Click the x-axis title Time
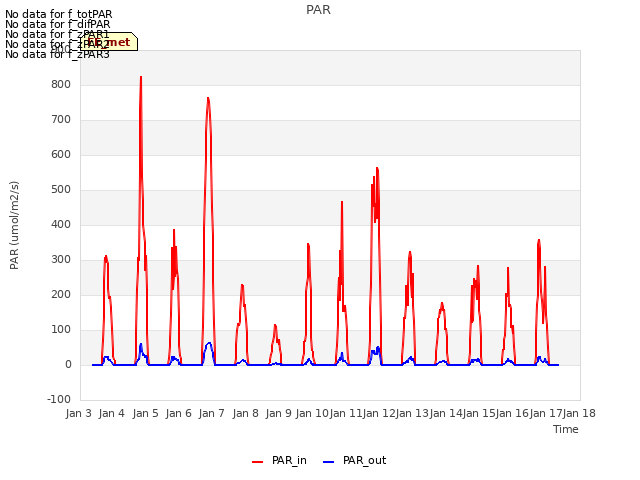640x480 pixels. coord(565,429)
